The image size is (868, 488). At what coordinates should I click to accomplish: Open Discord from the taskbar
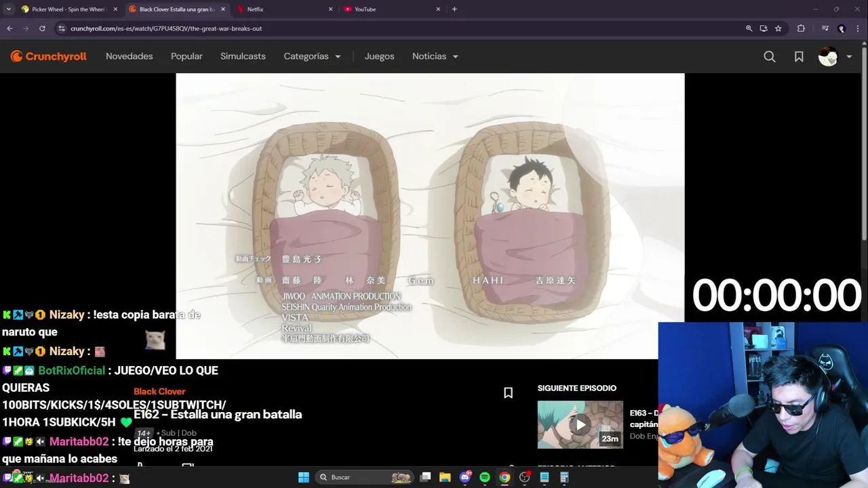pyautogui.click(x=465, y=477)
